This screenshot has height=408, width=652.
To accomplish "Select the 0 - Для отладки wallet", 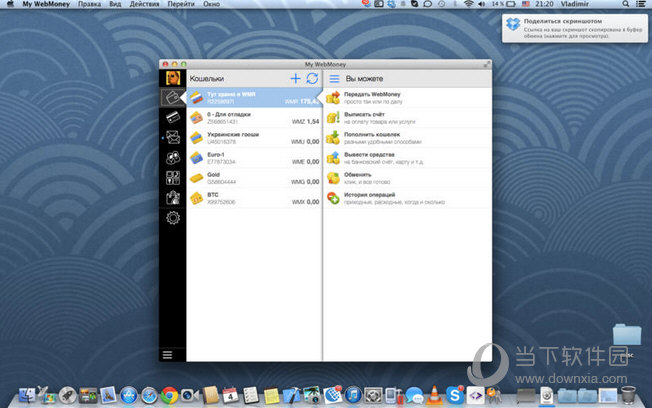I will click(x=254, y=118).
